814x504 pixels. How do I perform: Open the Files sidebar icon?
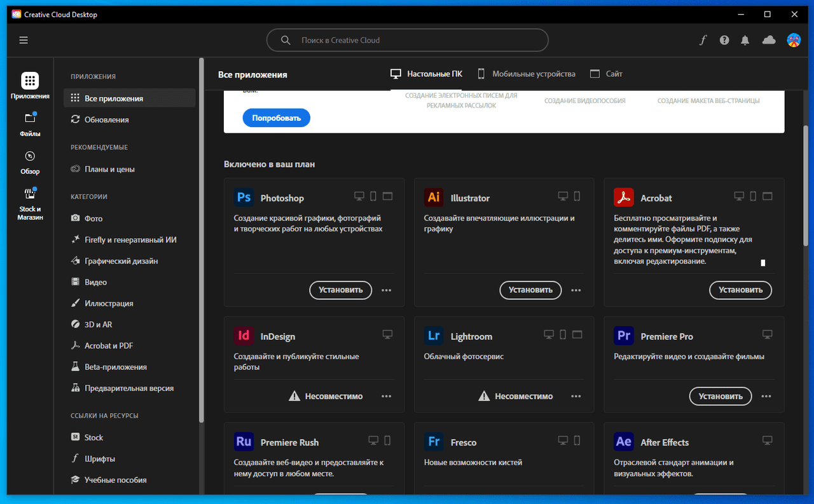point(30,125)
